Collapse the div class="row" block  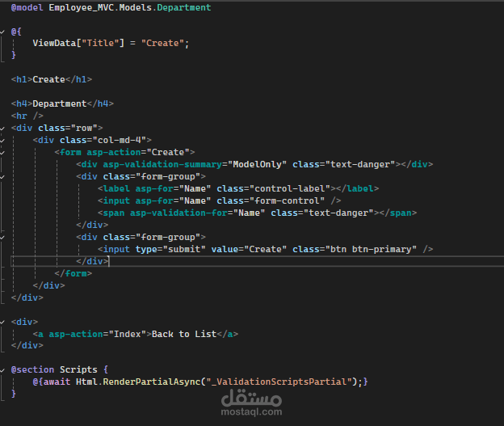[2, 129]
